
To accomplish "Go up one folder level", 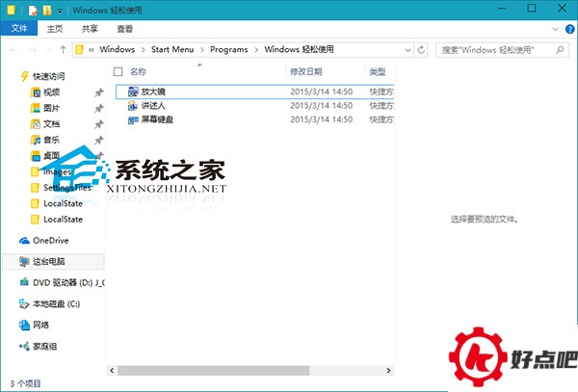I will click(63, 50).
